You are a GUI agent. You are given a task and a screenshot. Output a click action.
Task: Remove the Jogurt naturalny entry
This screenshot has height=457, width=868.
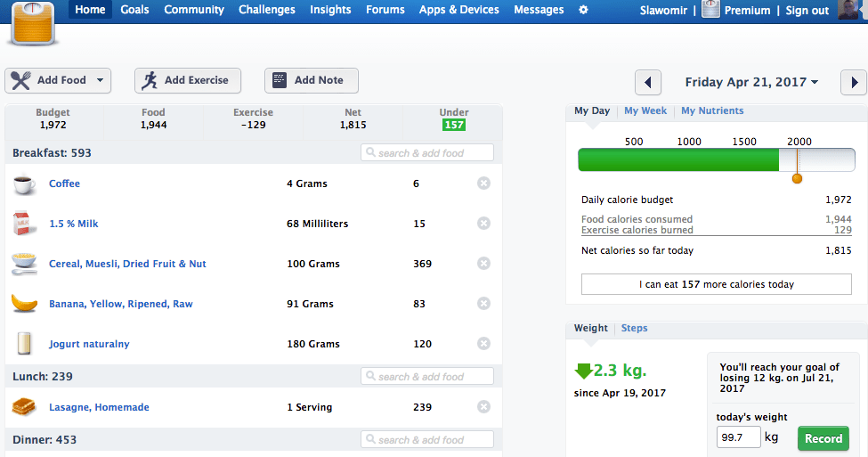click(x=483, y=344)
